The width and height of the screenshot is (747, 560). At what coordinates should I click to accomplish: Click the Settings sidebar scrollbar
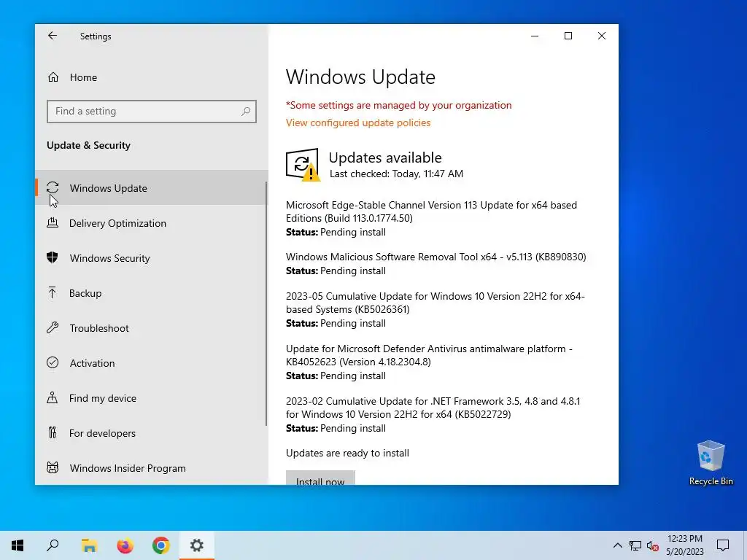[266, 303]
